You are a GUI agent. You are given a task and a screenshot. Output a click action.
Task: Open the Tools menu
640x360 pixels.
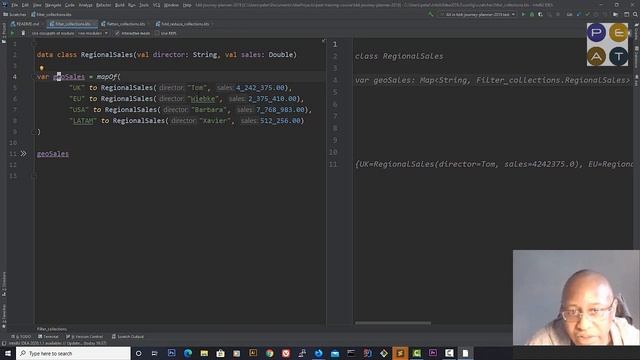[x=144, y=5]
